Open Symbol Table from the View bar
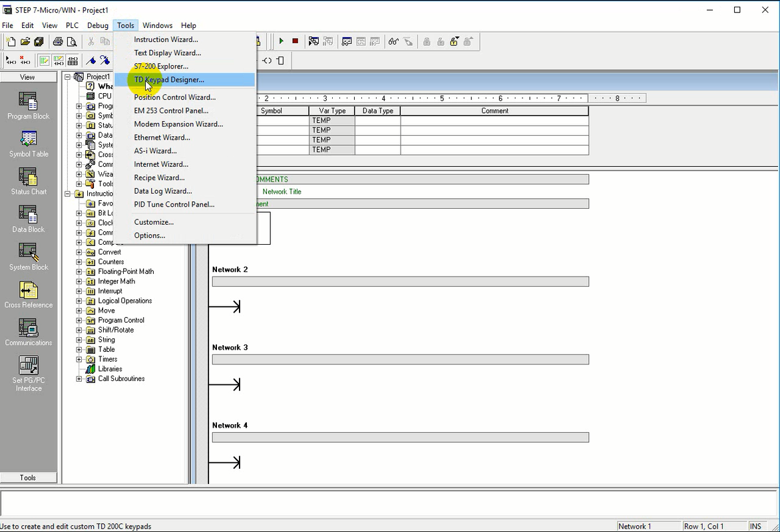 pyautogui.click(x=29, y=144)
